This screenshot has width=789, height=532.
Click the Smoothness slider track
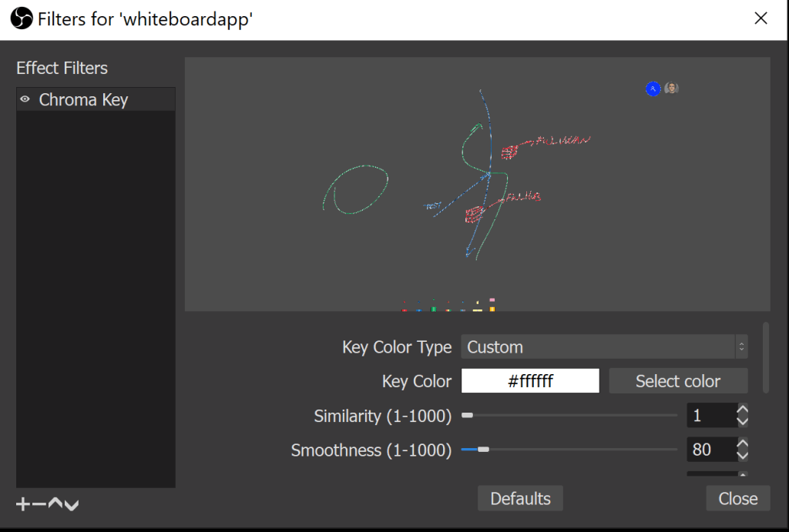point(578,450)
